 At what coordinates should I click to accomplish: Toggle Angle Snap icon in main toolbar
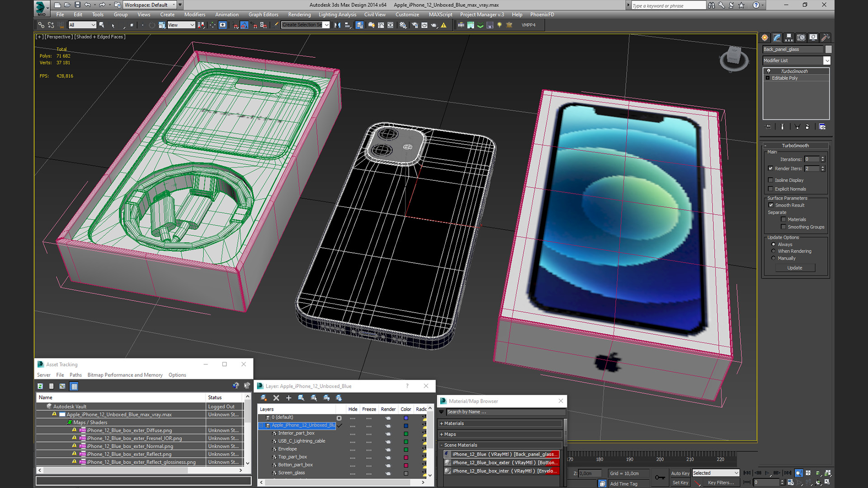(x=244, y=25)
